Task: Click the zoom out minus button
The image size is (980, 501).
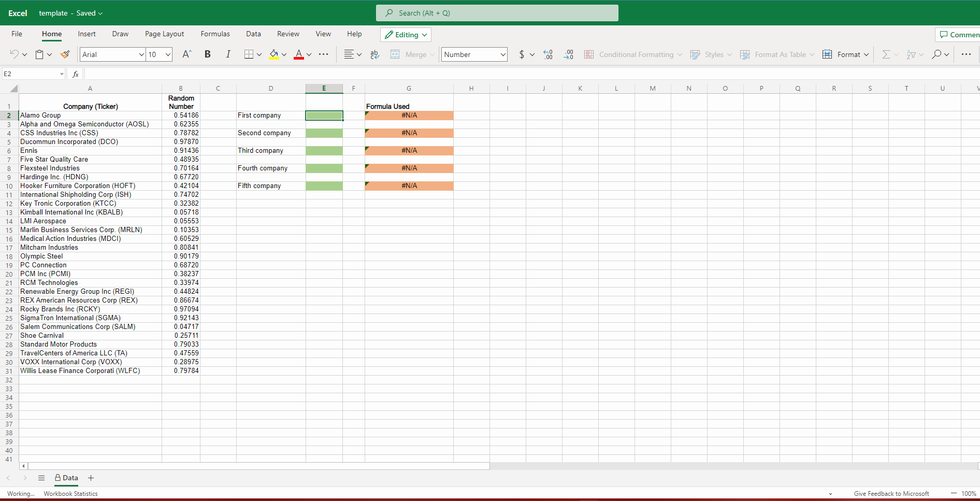Action: coord(954,493)
